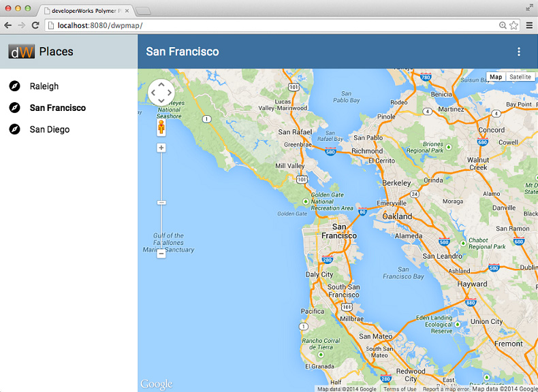
Task: Switch to Map view type
Action: point(496,77)
